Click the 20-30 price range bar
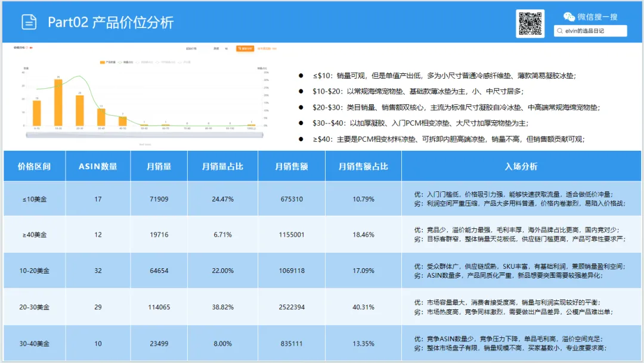The image size is (644, 363). [80, 110]
